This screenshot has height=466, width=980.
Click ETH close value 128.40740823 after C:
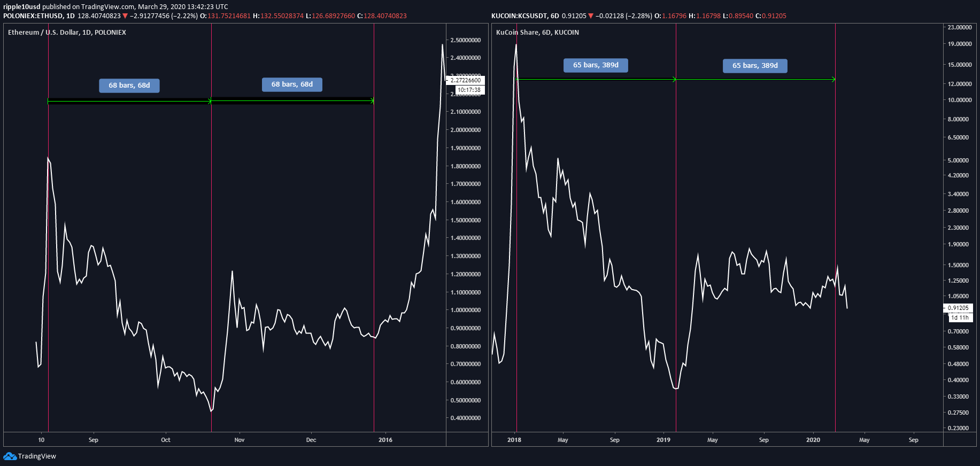coord(385,16)
